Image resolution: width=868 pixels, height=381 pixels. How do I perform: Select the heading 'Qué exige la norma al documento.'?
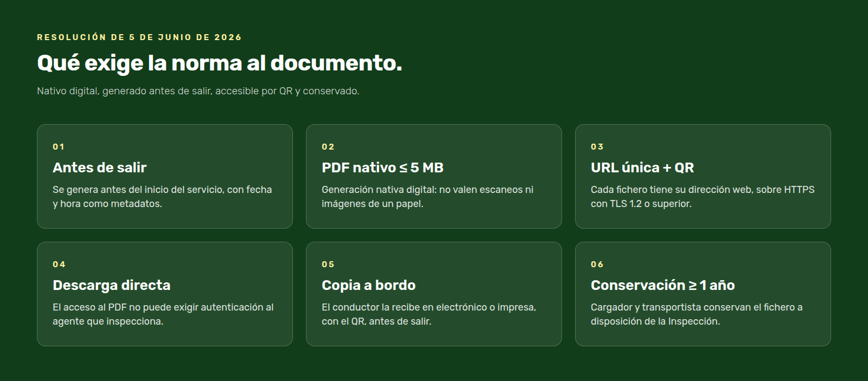click(x=220, y=63)
